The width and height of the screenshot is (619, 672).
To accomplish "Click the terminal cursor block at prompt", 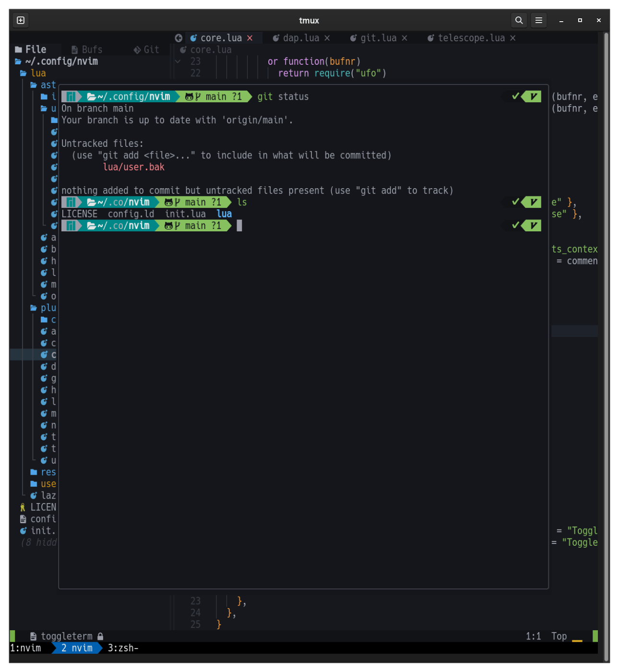I will pos(239,226).
